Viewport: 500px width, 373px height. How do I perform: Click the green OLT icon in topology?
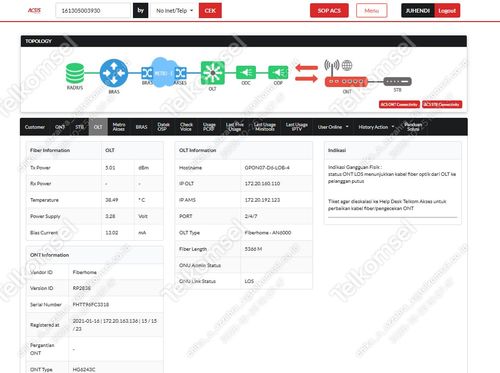[213, 73]
